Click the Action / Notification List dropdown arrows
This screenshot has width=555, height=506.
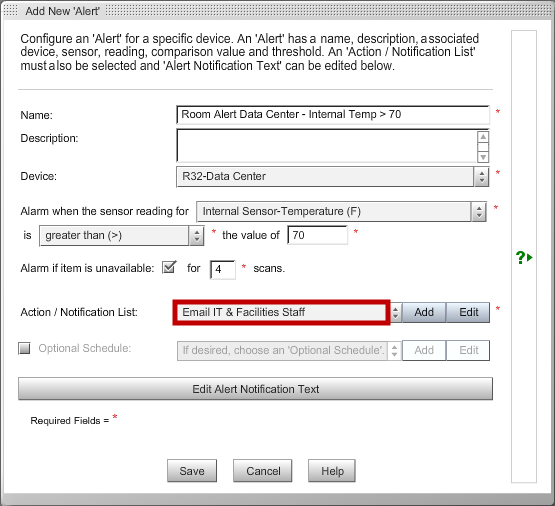pyautogui.click(x=396, y=312)
